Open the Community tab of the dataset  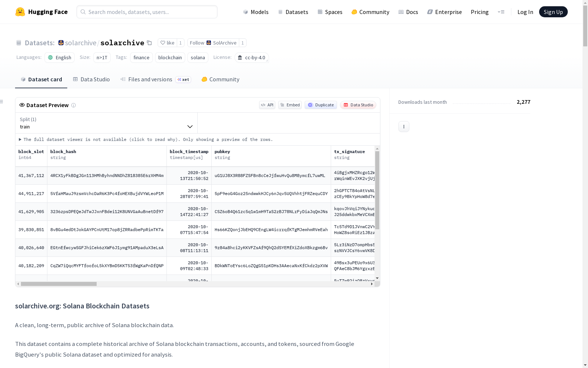coord(220,79)
